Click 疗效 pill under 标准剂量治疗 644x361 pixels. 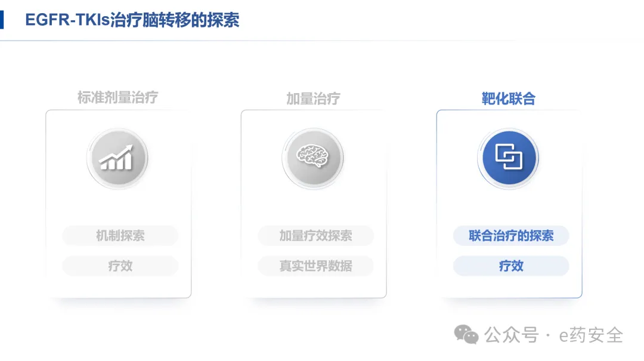120,266
